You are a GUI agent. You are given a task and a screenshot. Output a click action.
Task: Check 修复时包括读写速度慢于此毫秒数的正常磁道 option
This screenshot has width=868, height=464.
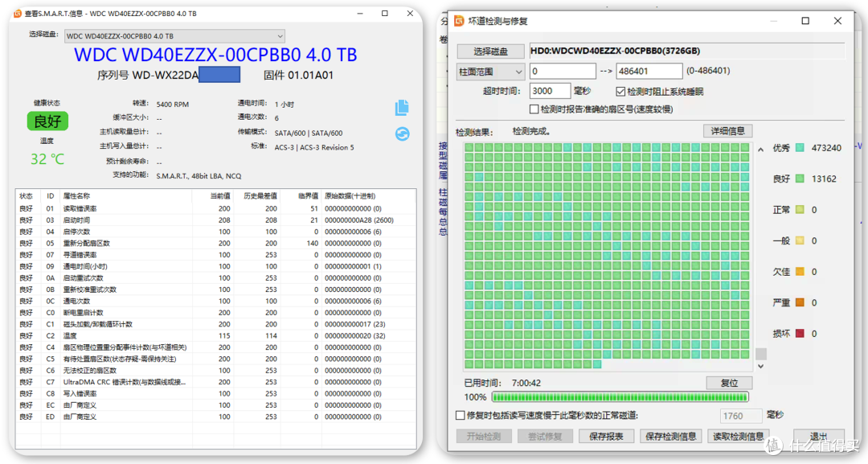[460, 415]
